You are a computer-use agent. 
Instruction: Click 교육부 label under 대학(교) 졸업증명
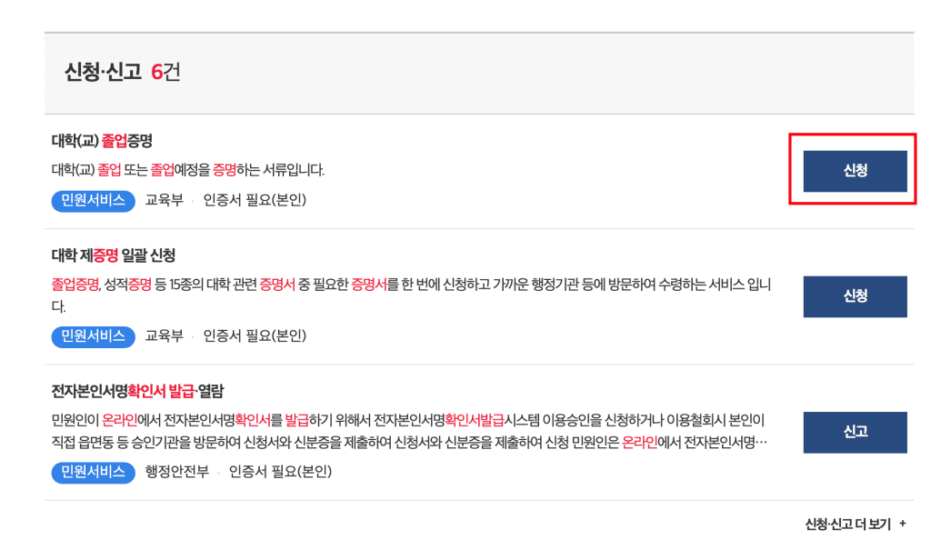[x=164, y=200]
